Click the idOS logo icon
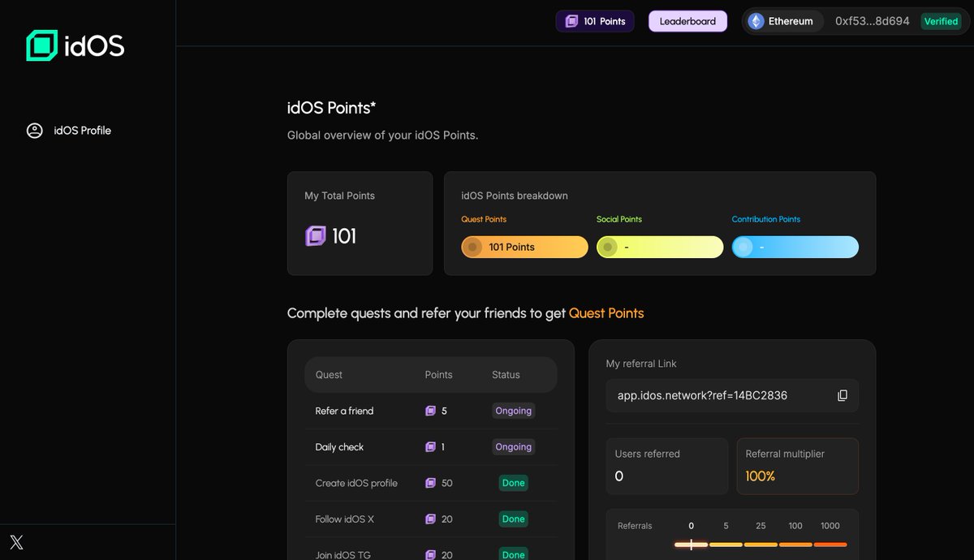 coord(42,45)
